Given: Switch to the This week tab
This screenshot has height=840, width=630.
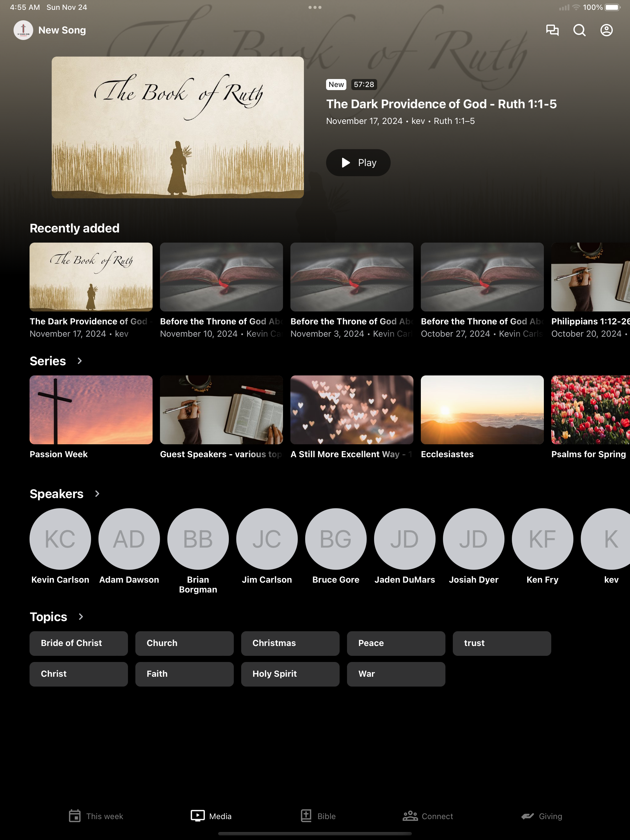Looking at the screenshot, I should click(96, 816).
